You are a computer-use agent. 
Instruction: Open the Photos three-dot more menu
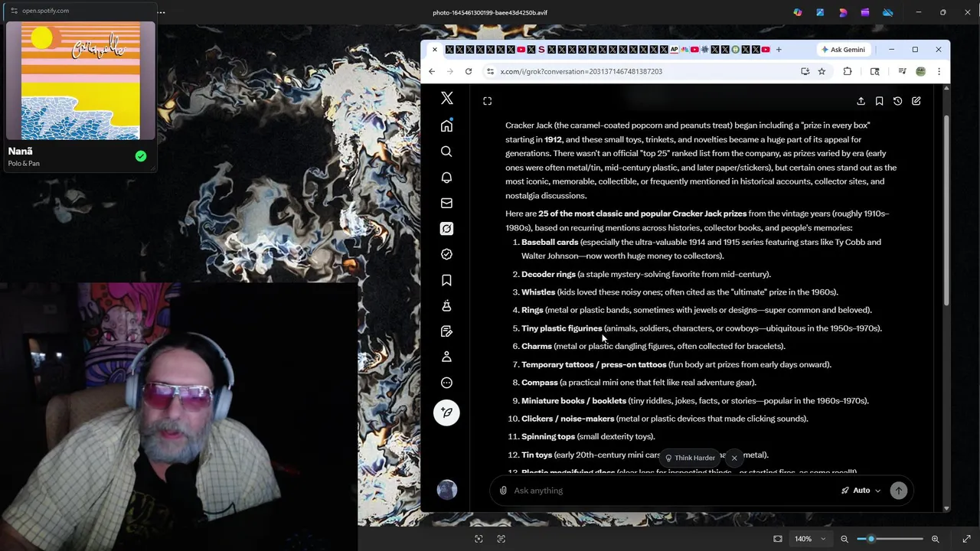pyautogui.click(x=161, y=12)
